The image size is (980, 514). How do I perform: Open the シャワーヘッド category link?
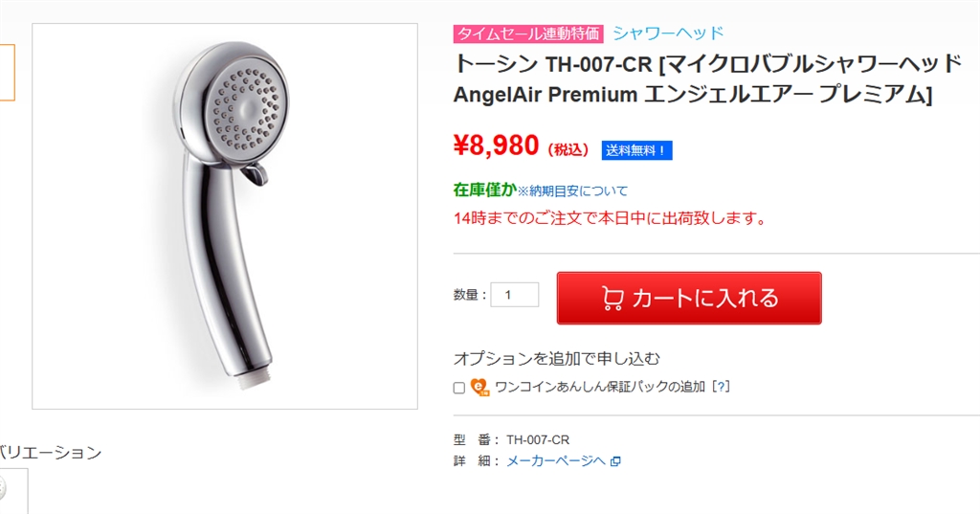coord(667,33)
